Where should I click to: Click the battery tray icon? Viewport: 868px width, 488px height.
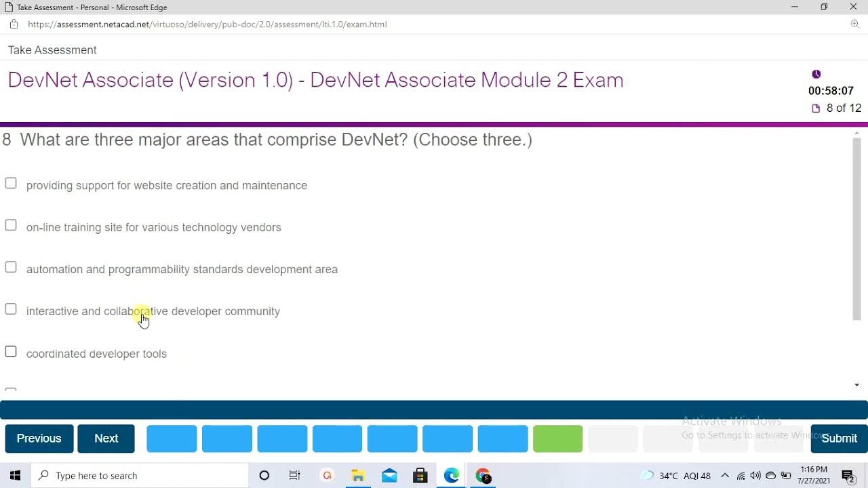(x=786, y=476)
